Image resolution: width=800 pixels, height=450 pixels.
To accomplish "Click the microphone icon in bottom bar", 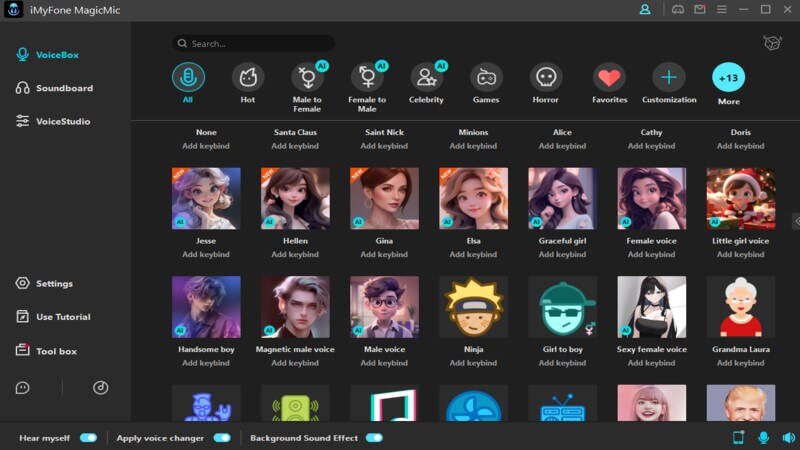I will [763, 437].
